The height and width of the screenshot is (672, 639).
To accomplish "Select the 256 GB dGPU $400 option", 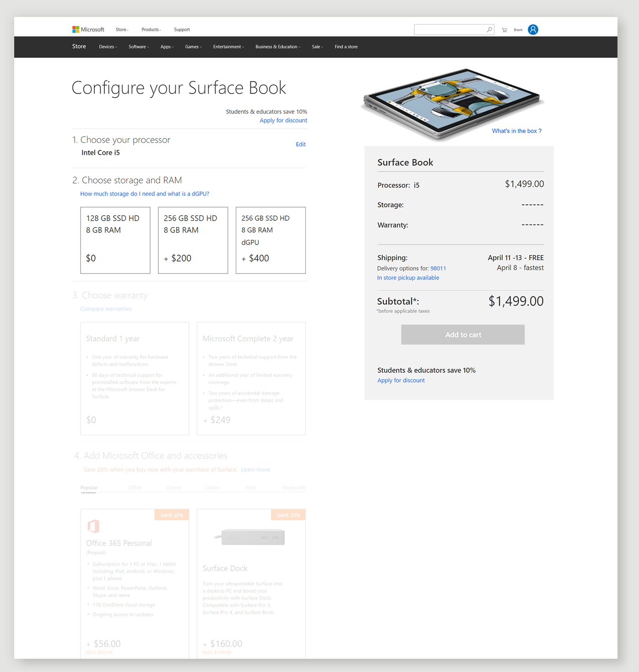I will pyautogui.click(x=271, y=240).
